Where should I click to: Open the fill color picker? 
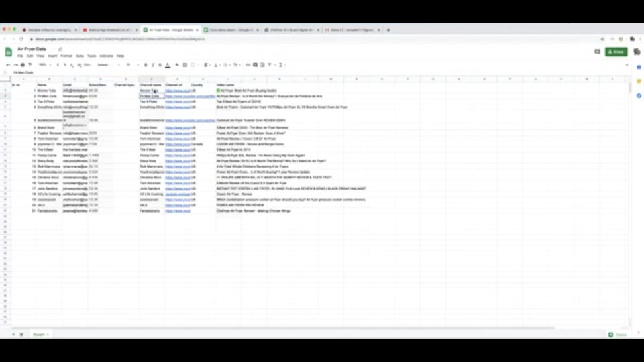[x=177, y=65]
